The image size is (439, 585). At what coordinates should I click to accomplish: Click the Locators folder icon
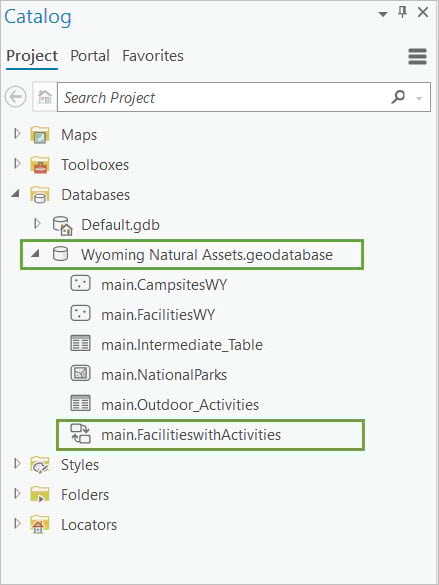tap(40, 525)
